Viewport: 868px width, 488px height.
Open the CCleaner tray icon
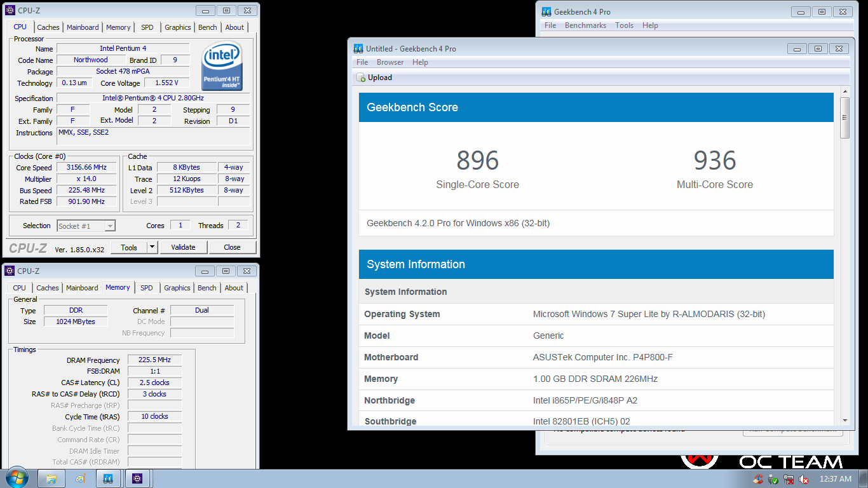click(758, 479)
